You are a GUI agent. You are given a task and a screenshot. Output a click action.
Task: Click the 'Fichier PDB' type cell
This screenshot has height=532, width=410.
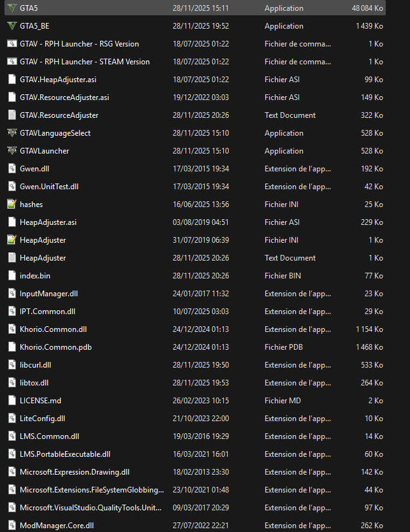click(284, 347)
